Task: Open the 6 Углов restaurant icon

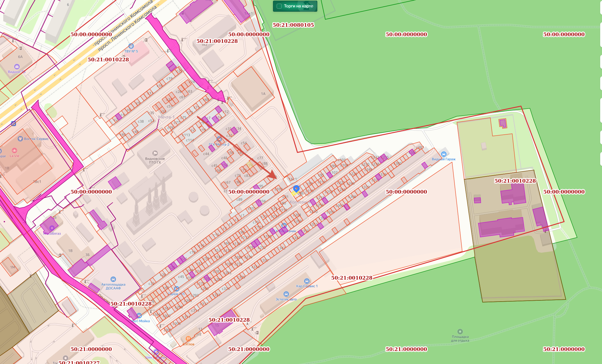Action: pos(188,338)
